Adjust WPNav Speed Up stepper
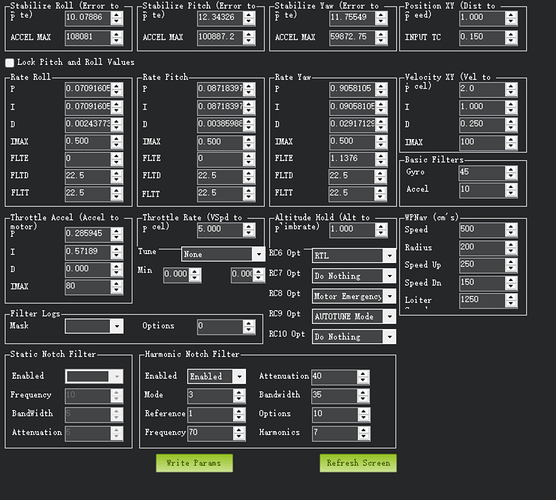This screenshot has height=500, width=556. (511, 265)
